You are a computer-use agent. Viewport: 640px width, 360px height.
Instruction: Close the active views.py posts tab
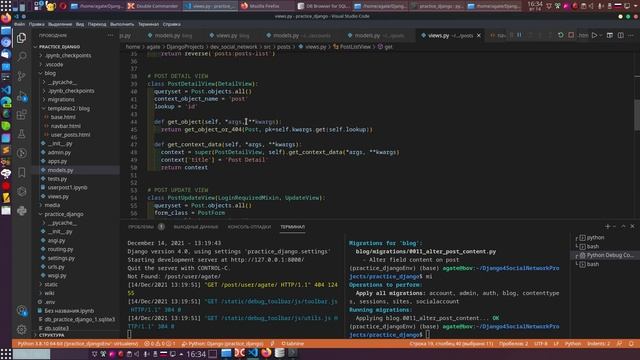(x=479, y=36)
